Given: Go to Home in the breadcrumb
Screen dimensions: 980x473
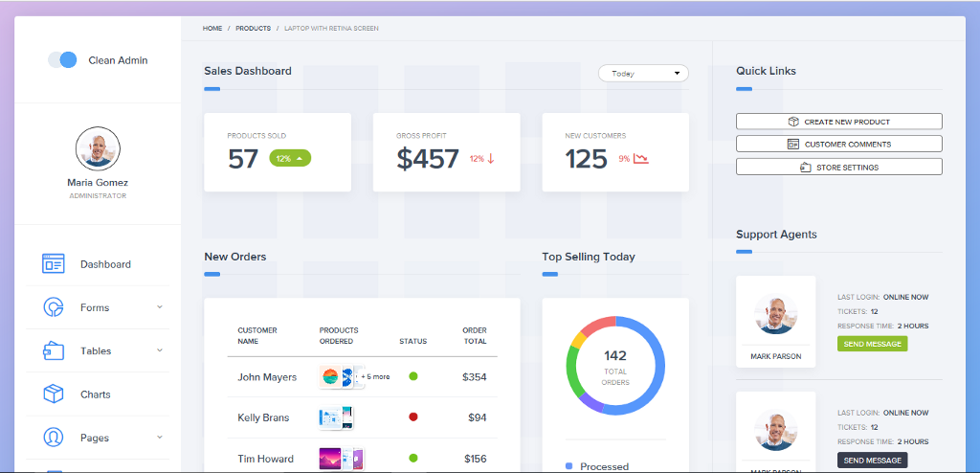Looking at the screenshot, I should (x=212, y=29).
